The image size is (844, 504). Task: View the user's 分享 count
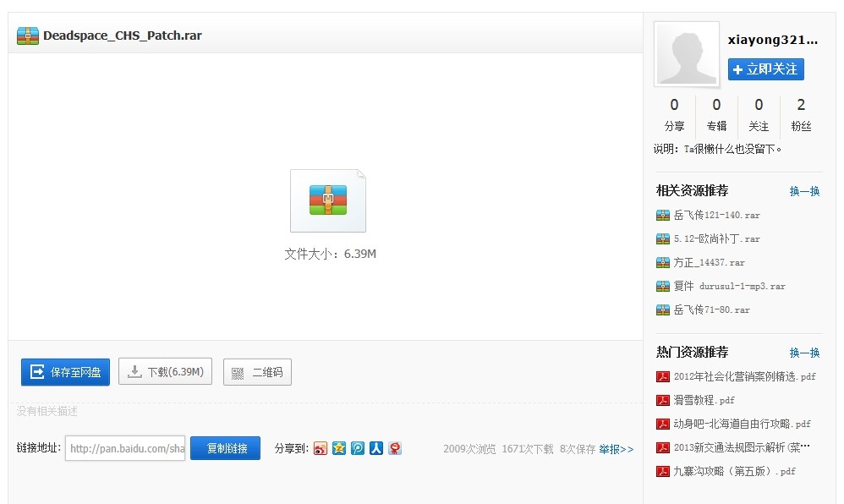tap(674, 115)
